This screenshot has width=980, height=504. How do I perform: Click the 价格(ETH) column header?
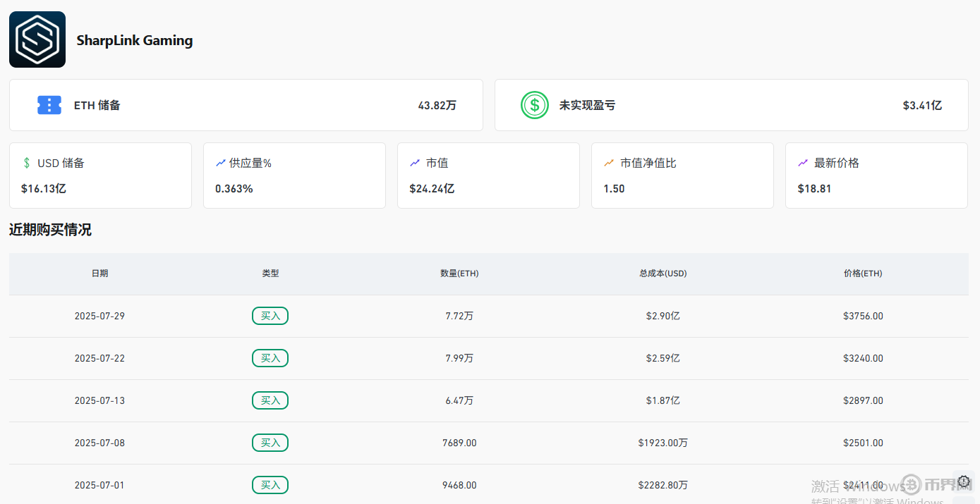coord(862,273)
